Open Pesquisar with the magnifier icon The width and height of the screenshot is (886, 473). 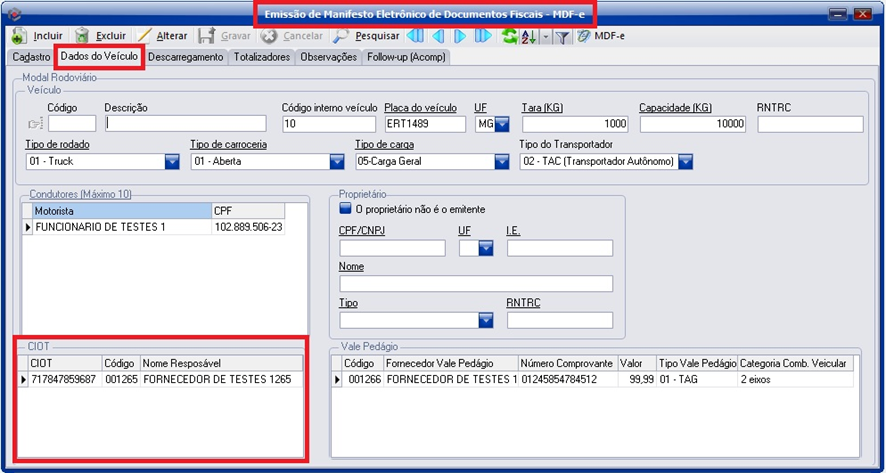tap(342, 36)
